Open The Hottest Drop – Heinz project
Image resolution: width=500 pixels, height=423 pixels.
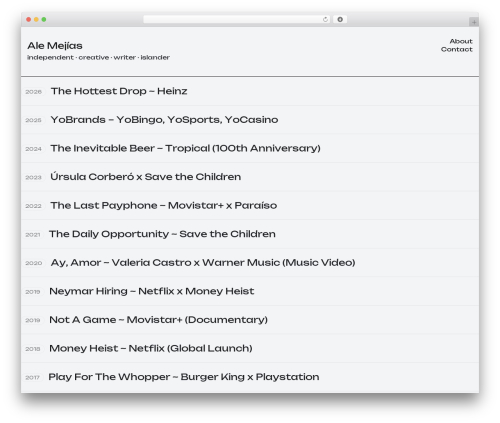tap(119, 91)
